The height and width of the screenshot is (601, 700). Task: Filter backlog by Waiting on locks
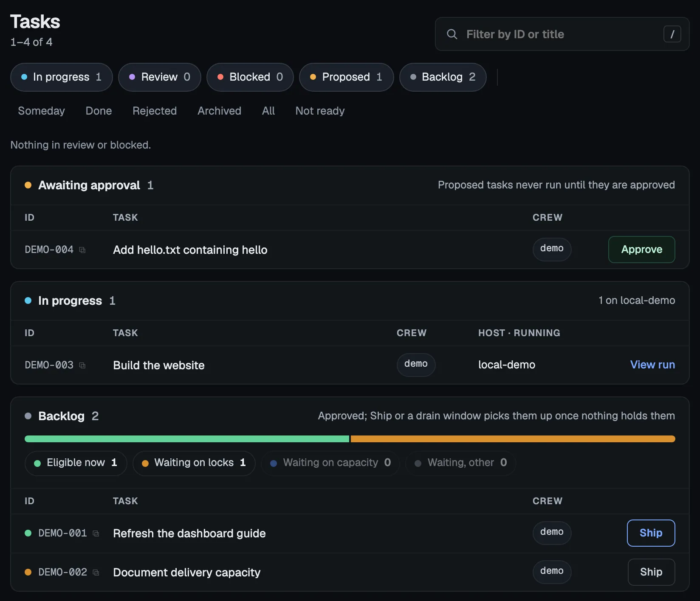coord(194,463)
